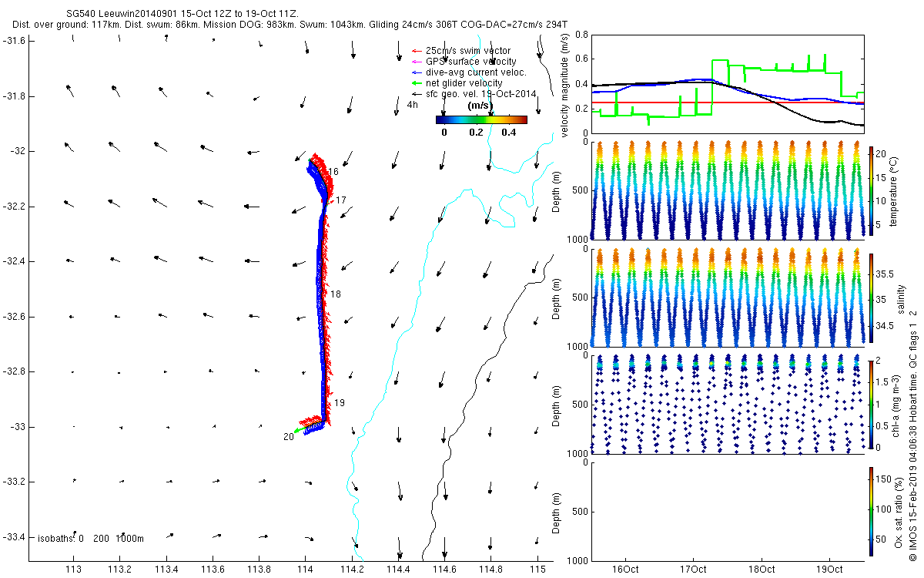Click the 113 longitude tick label
Viewport: 924px width, 578px height.
[x=74, y=571]
